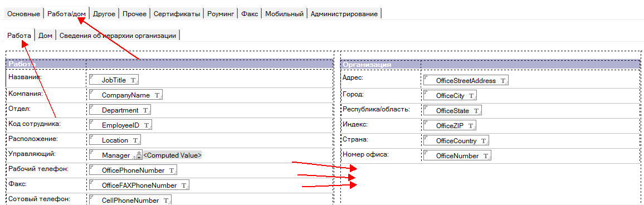The image size is (644, 205).
Task: Click the Индекс: label
Action: click(x=355, y=124)
